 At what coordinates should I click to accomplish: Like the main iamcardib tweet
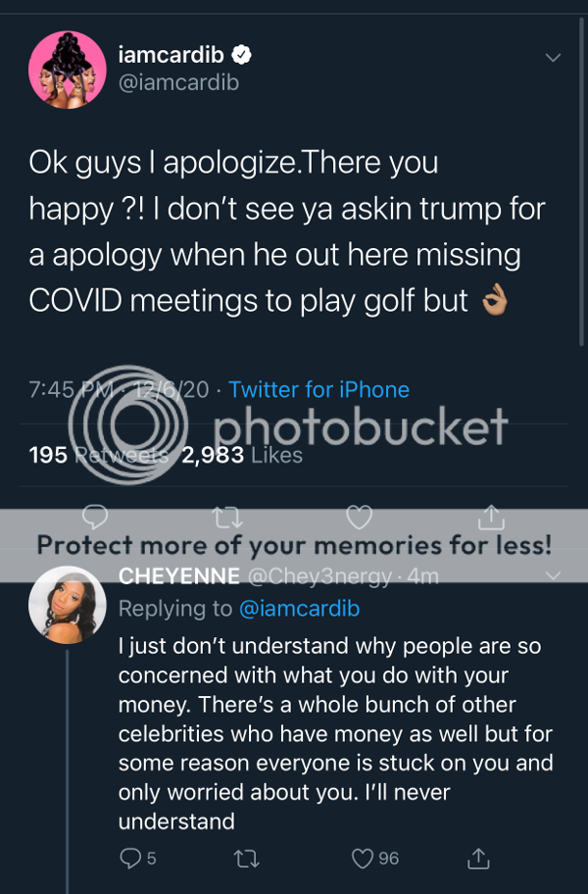(x=360, y=516)
